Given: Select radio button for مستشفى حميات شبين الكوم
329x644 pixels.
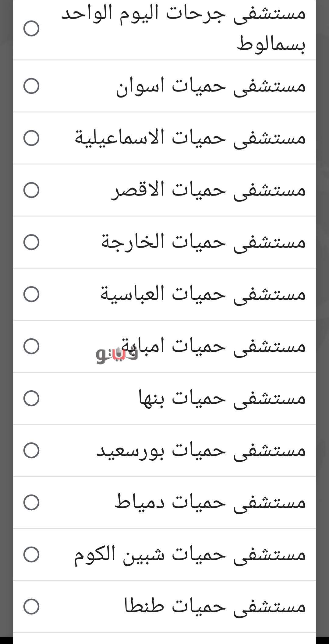Looking at the screenshot, I should (31, 554).
